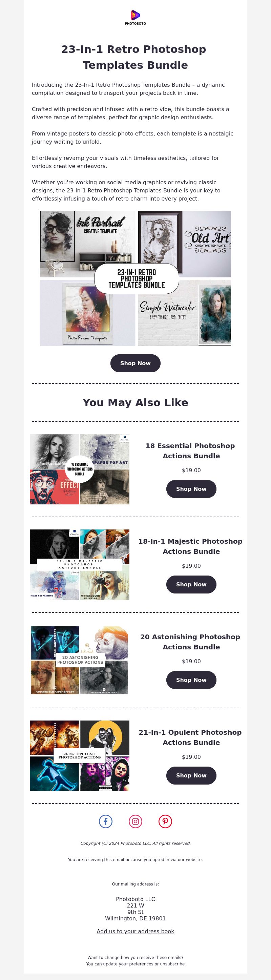271x980 pixels.
Task: Click the update your preferences link
Action: [x=128, y=964]
